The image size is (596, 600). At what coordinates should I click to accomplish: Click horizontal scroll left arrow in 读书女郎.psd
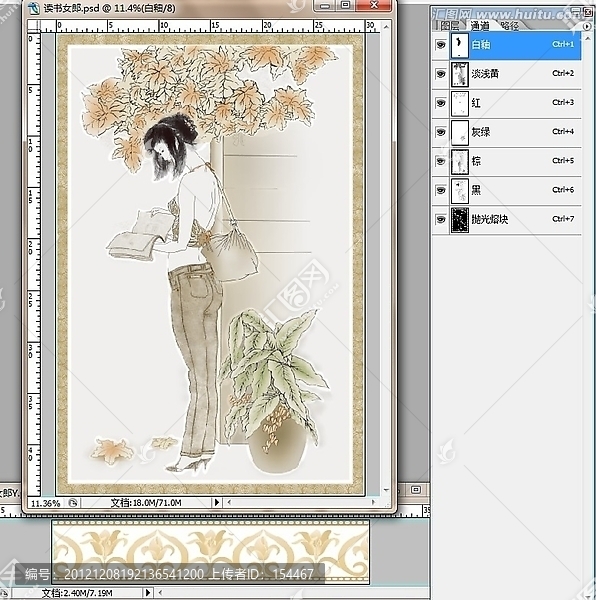[229, 502]
